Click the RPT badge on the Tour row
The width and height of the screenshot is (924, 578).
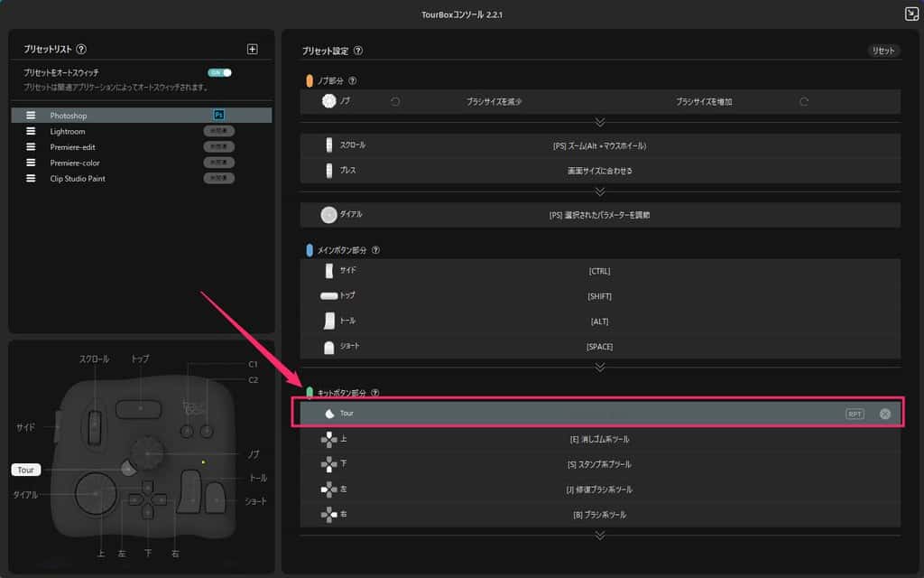[855, 414]
